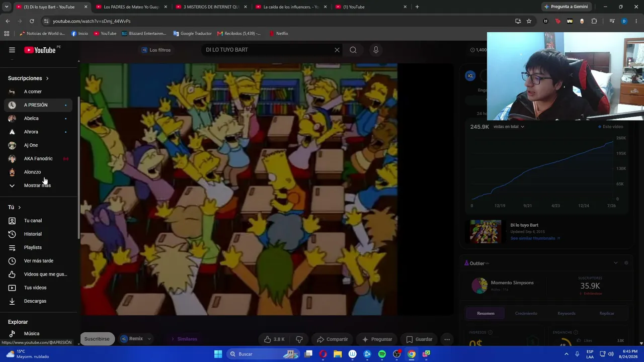Collapse the Outlier panel chevron
This screenshot has width=644, height=362.
[x=615, y=263]
